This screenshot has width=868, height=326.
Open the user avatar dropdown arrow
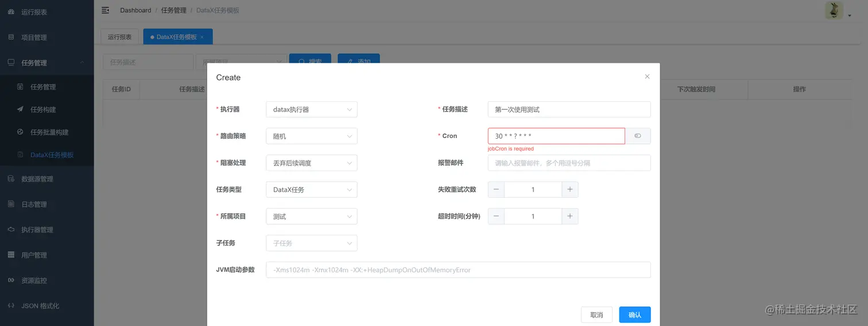(x=850, y=16)
